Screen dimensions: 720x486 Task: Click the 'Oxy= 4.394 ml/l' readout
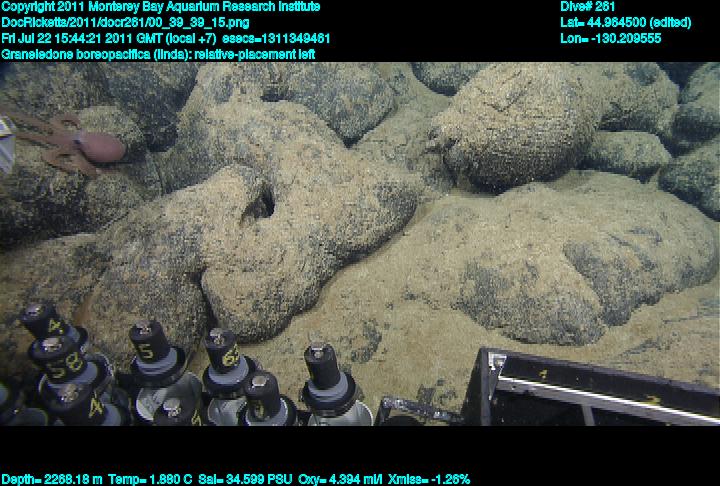(x=340, y=480)
